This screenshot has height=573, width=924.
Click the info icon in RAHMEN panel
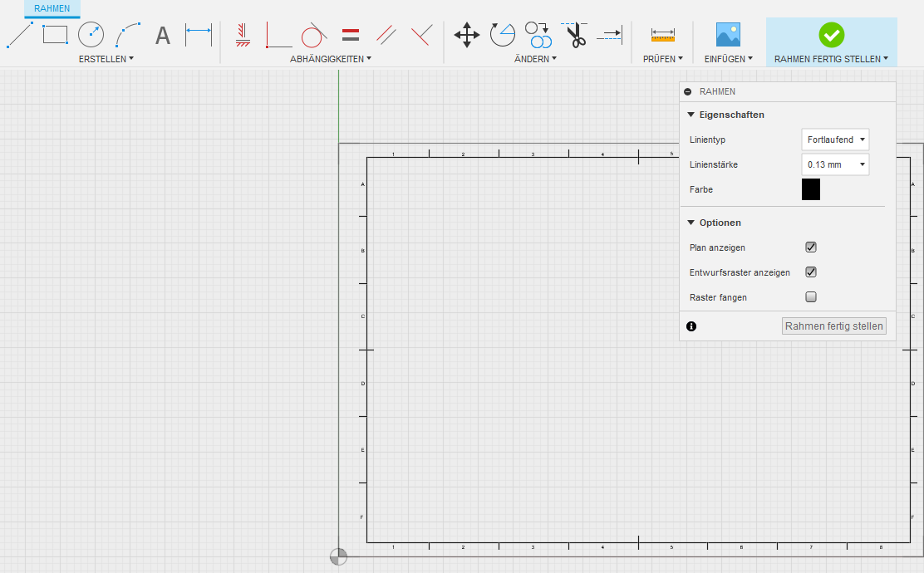(691, 326)
